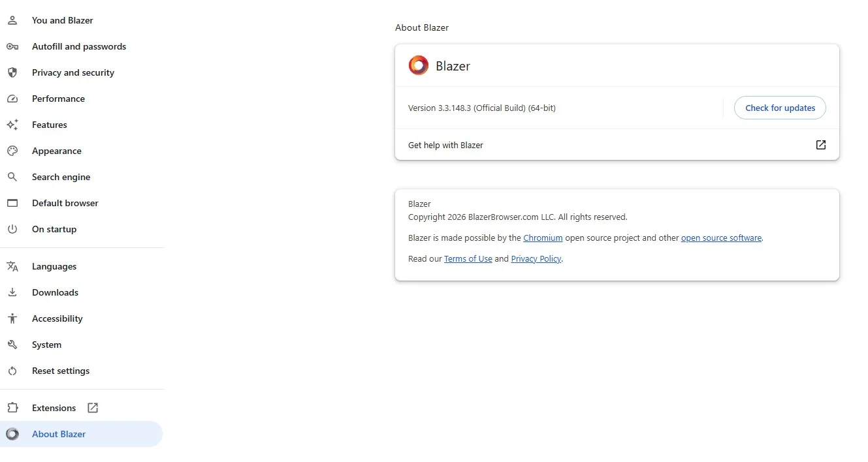Click the accessibility figure icon
868x462 pixels.
(x=12, y=318)
